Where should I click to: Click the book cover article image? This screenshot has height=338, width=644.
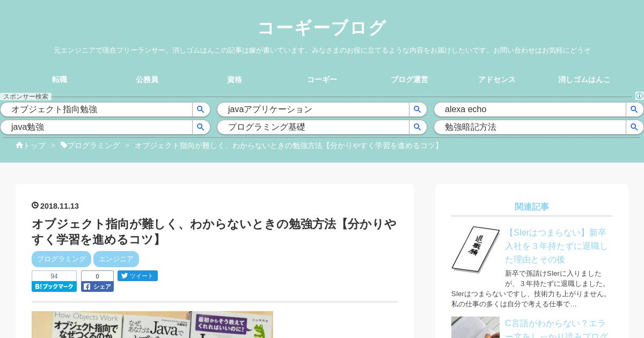(152, 325)
